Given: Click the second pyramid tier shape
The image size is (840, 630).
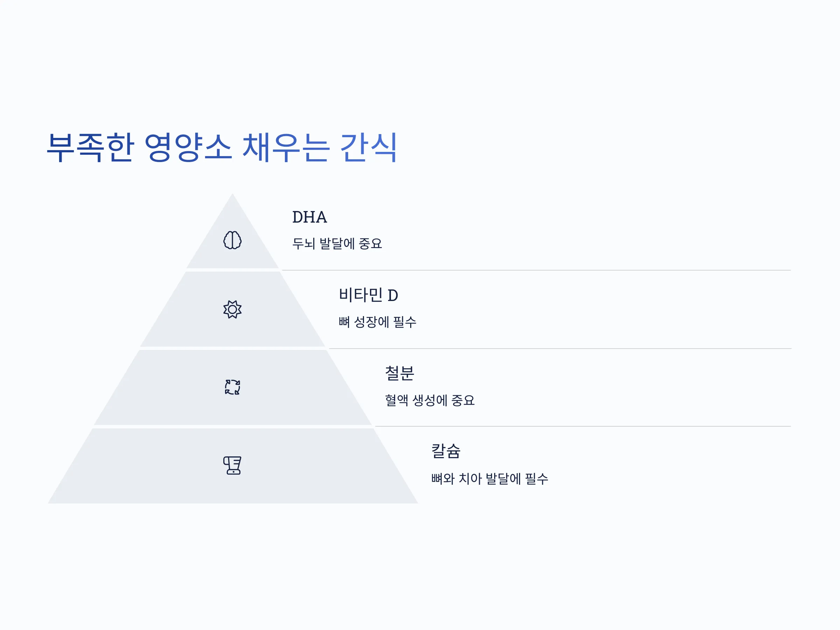Looking at the screenshot, I should tap(232, 309).
